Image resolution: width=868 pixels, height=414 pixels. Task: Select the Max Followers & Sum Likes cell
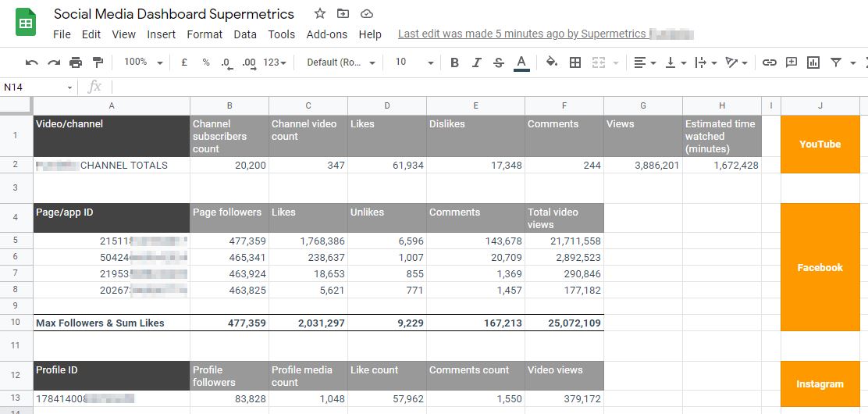click(x=112, y=323)
